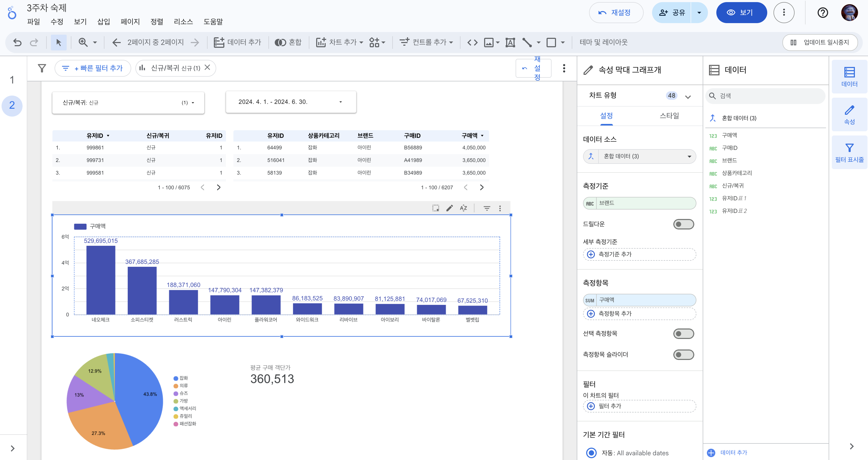
Task: Click the data field 검색 search box
Action: tap(765, 96)
